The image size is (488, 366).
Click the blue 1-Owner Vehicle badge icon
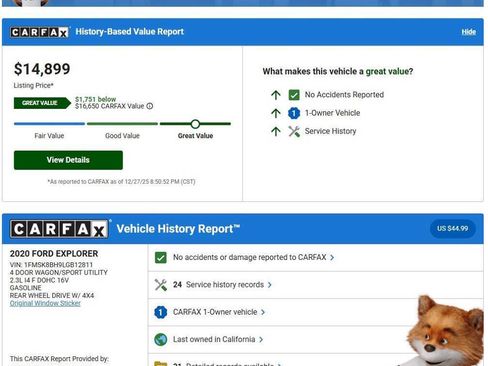[x=294, y=113]
